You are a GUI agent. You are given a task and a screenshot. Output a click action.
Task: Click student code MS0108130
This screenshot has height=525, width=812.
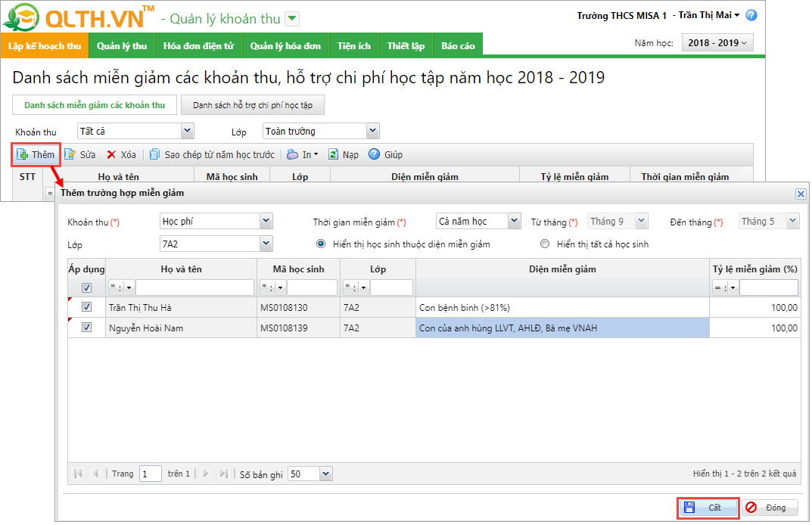(284, 308)
